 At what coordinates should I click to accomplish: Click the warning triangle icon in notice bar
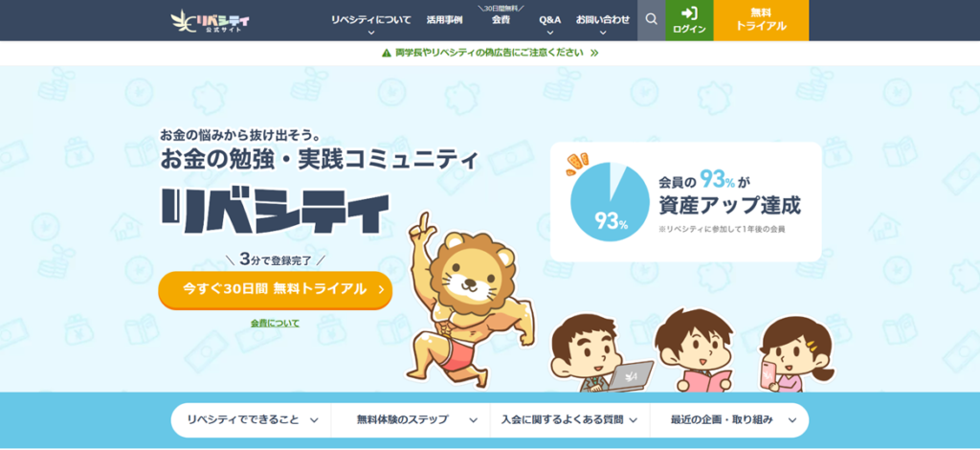[x=387, y=53]
